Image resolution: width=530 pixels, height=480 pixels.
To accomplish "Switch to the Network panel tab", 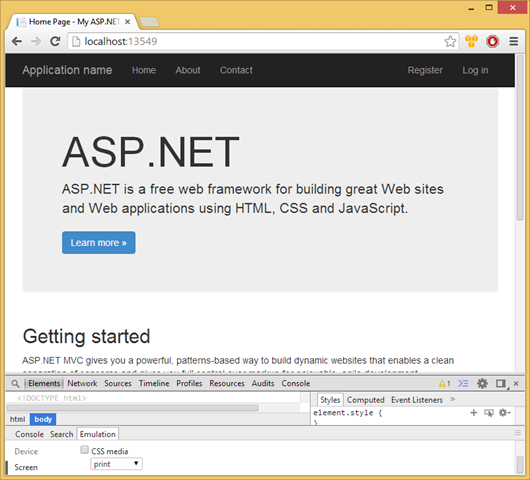I will point(82,383).
